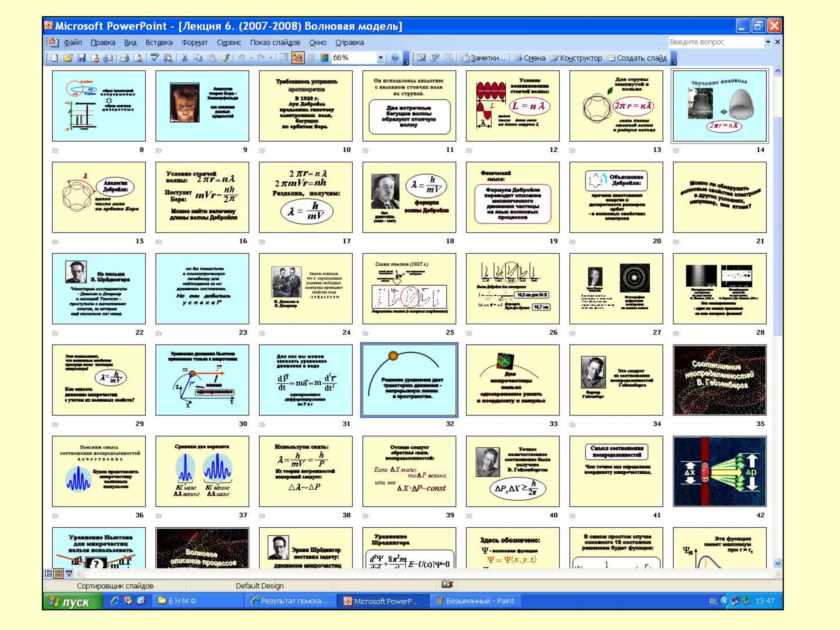Click the Rehearse Timings clock icon
The height and width of the screenshot is (630, 840).
(x=435, y=58)
